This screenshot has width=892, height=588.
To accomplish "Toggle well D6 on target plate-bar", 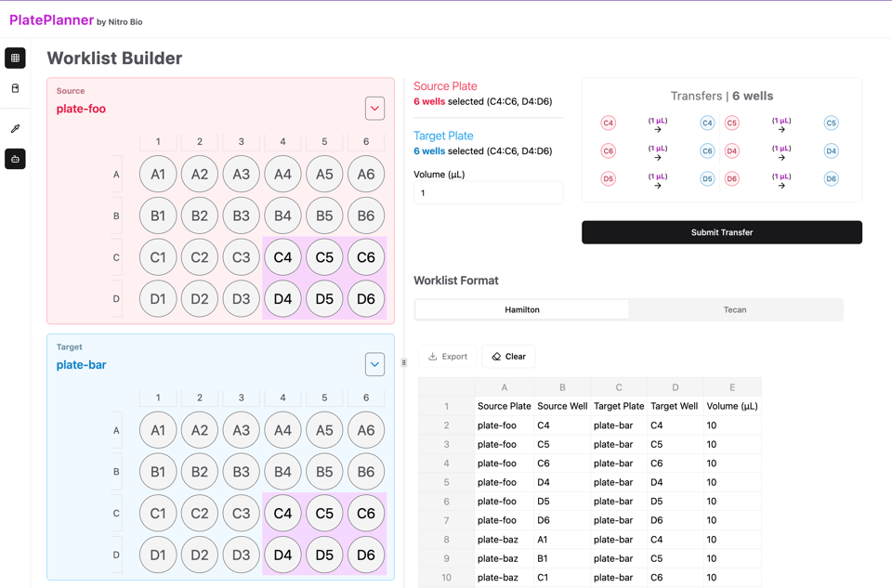I will pyautogui.click(x=365, y=555).
